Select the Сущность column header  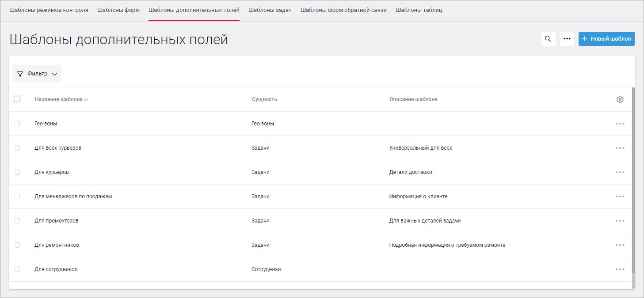pyautogui.click(x=264, y=99)
